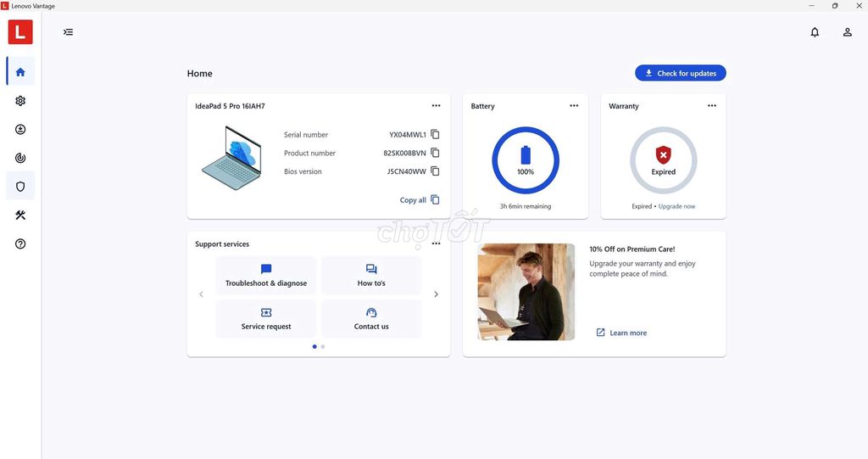Expand the sidebar navigation menu
Viewport: 868px width, 459px height.
(x=69, y=32)
